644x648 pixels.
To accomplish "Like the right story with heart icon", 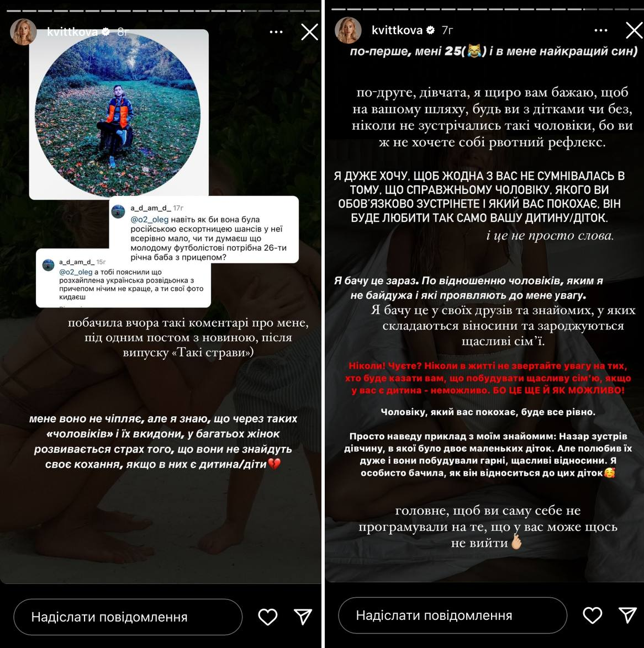I will tap(592, 615).
